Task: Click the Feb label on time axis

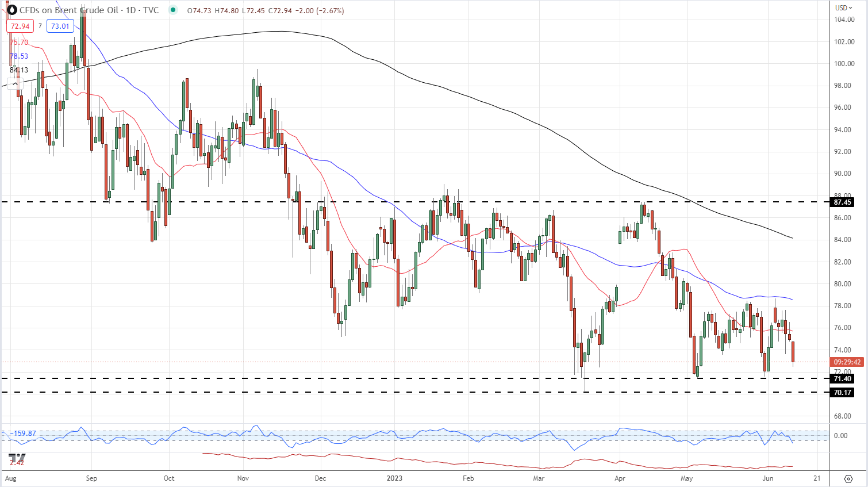Action: pos(468,478)
